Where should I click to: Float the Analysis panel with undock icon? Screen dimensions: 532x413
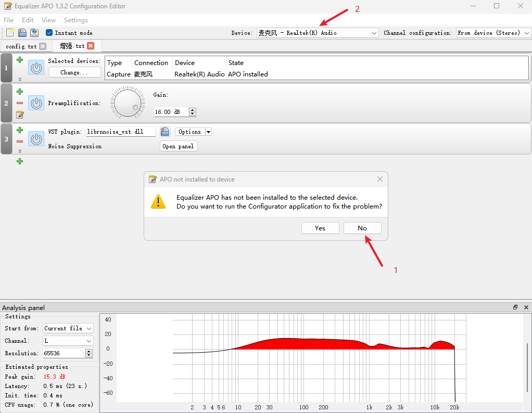click(515, 307)
